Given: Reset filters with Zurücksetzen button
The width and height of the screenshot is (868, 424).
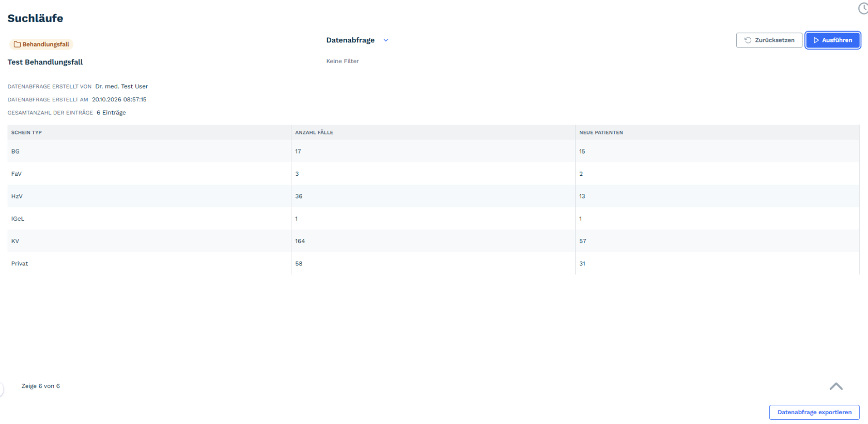Looking at the screenshot, I should [769, 40].
